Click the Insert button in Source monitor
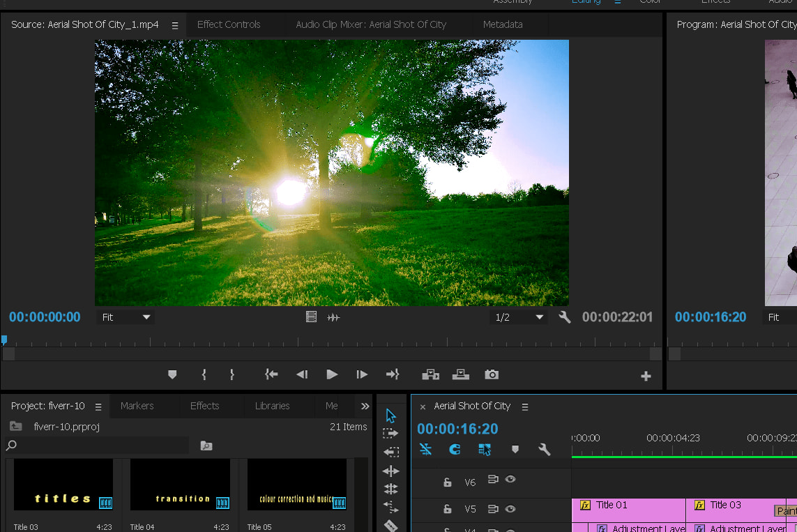Image resolution: width=797 pixels, height=532 pixels. [430, 374]
